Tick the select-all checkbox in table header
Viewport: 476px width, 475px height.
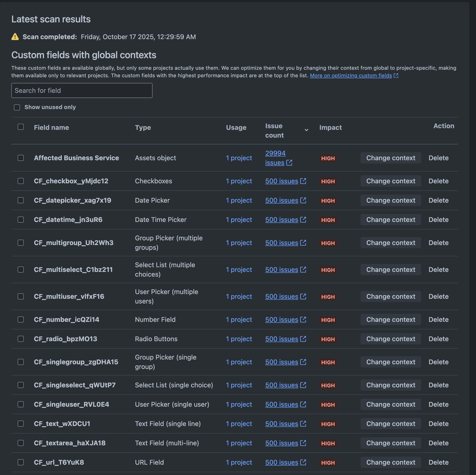pyautogui.click(x=21, y=127)
